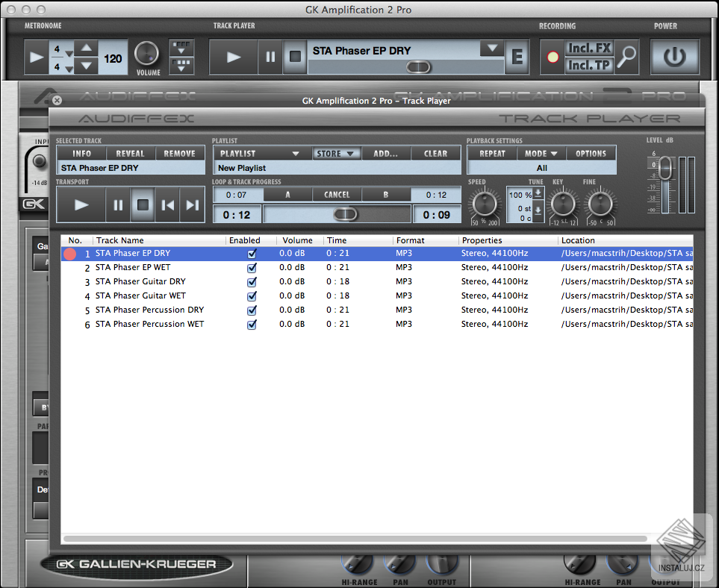Image resolution: width=719 pixels, height=588 pixels.
Task: Click the metronome volume knob
Action: click(x=147, y=54)
